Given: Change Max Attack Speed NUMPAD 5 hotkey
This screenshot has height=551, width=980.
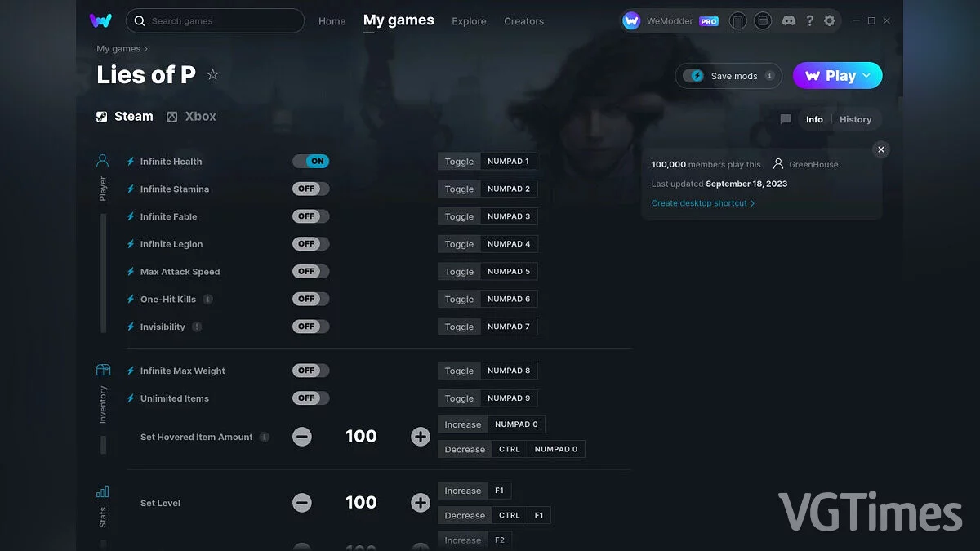Looking at the screenshot, I should click(x=509, y=272).
